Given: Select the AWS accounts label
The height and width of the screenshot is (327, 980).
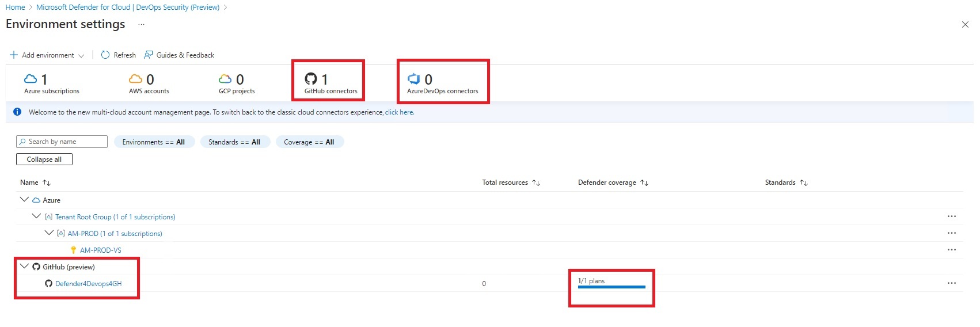Looking at the screenshot, I should (x=149, y=91).
